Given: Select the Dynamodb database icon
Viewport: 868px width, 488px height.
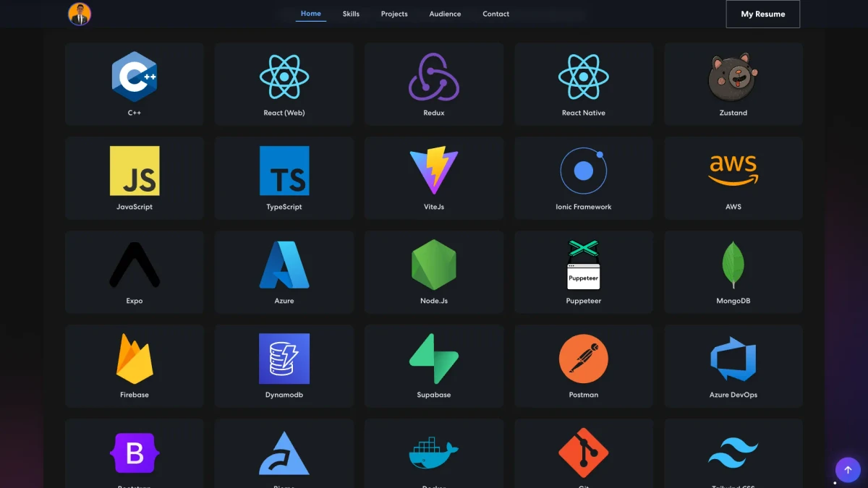Looking at the screenshot, I should coord(284,359).
